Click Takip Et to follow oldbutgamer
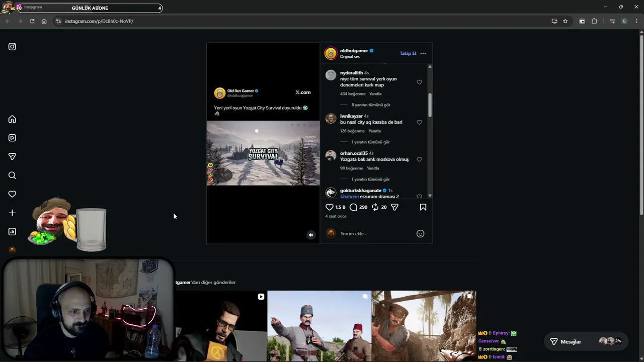 (x=408, y=53)
